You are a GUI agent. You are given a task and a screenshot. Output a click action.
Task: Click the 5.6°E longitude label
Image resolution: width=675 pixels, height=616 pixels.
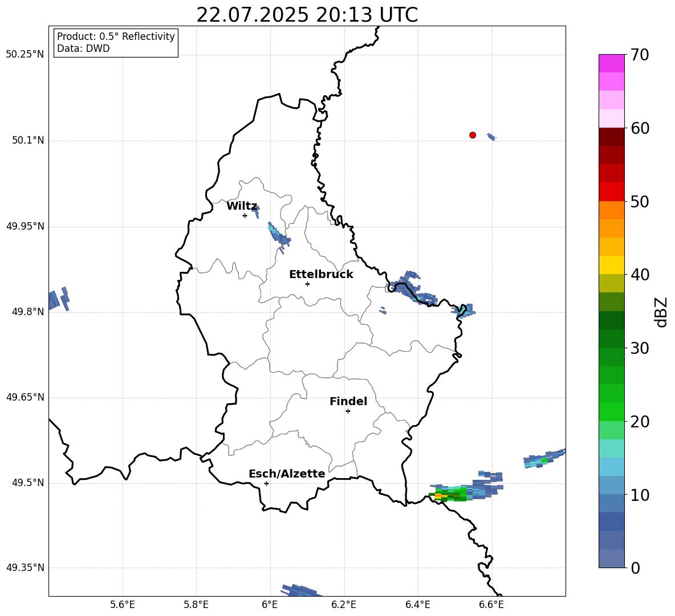coord(123,605)
